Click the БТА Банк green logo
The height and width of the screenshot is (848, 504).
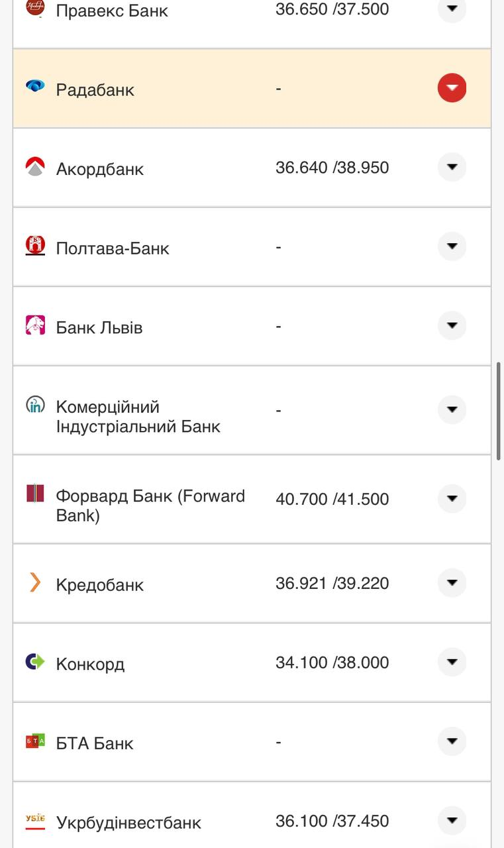click(x=35, y=742)
